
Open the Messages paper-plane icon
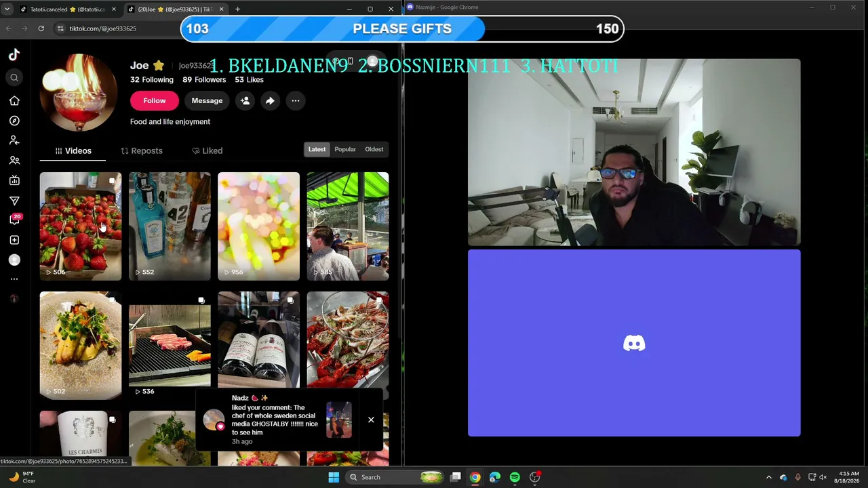[14, 201]
